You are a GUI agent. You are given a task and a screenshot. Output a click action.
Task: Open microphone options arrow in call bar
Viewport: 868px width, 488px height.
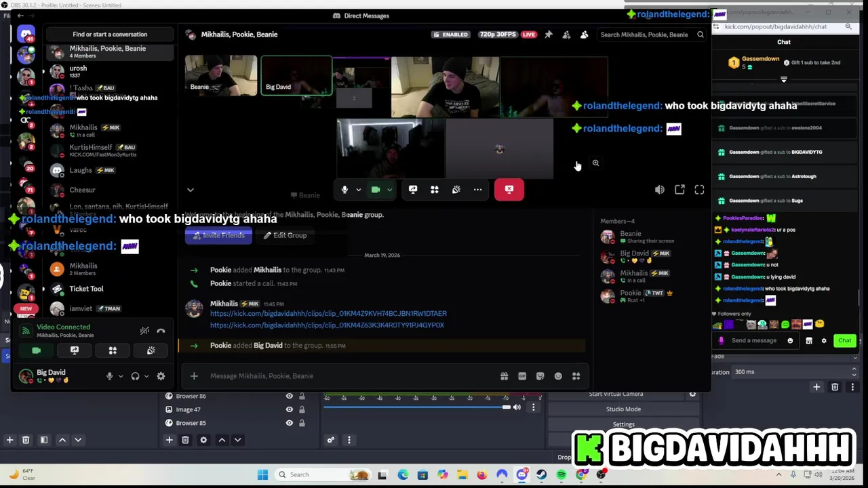(358, 190)
